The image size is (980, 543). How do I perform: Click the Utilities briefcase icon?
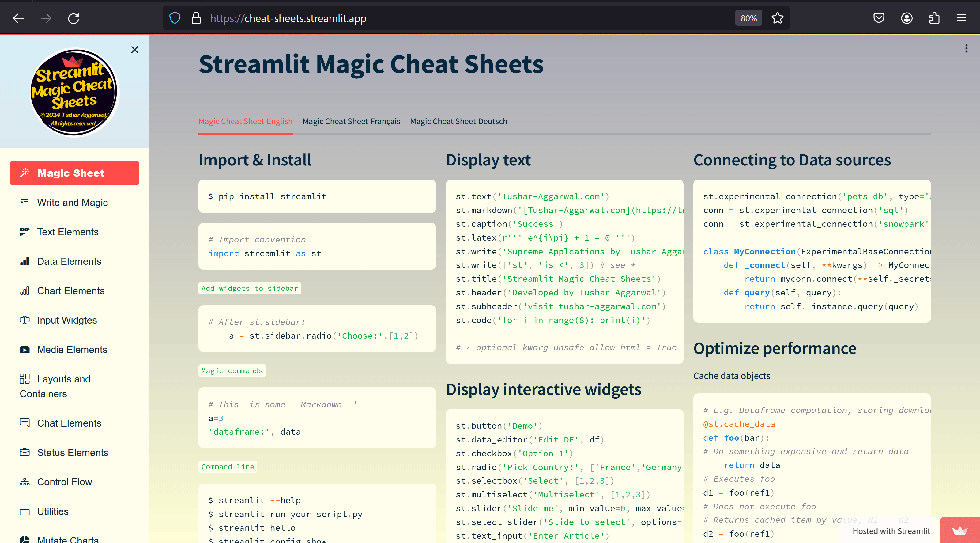pos(25,511)
